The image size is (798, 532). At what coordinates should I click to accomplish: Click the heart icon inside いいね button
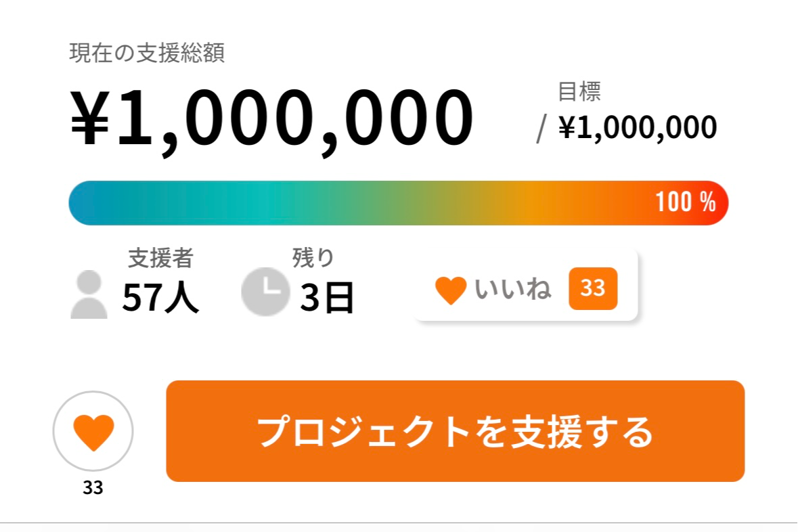point(451,290)
